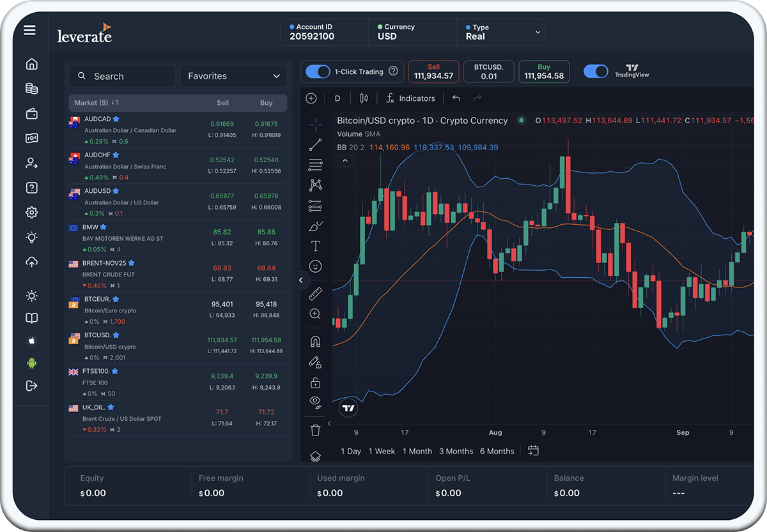Image resolution: width=767 pixels, height=532 pixels.
Task: Toggle hide all drawings eye icon
Action: click(x=315, y=402)
